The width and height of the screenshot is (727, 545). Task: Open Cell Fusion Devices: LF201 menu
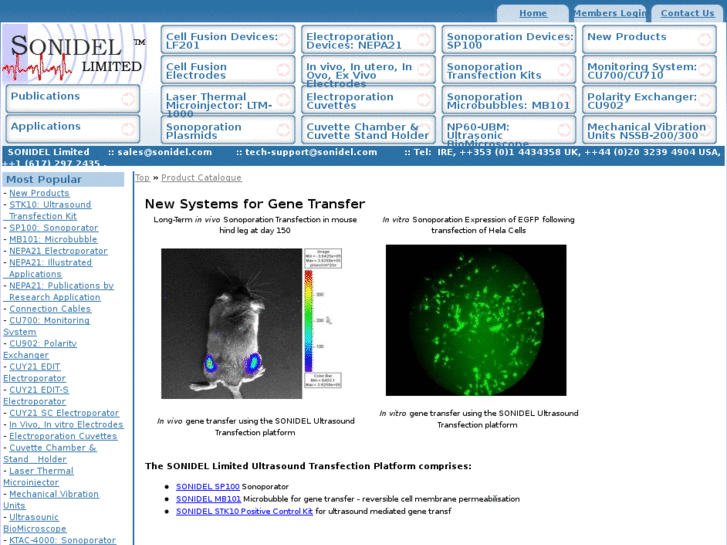pyautogui.click(x=228, y=39)
